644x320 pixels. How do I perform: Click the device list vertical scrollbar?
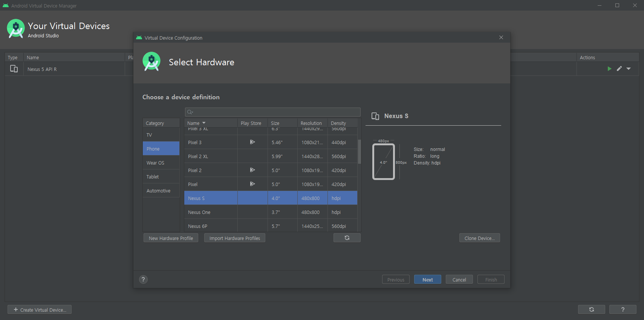point(359,152)
